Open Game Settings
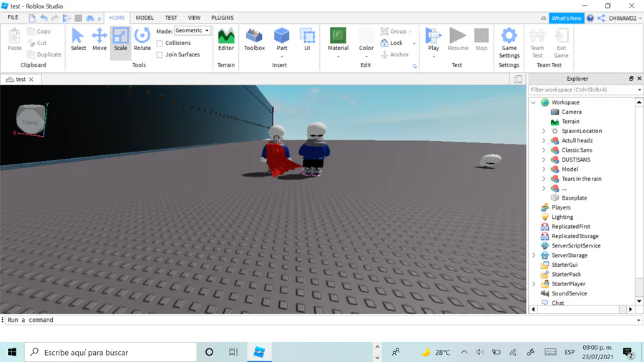The image size is (644, 362). (x=509, y=43)
